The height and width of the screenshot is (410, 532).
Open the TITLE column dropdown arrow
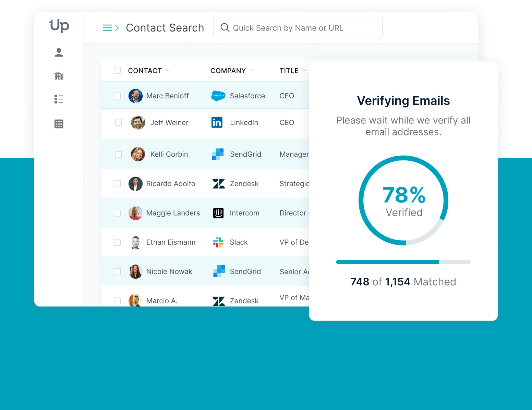tap(305, 70)
